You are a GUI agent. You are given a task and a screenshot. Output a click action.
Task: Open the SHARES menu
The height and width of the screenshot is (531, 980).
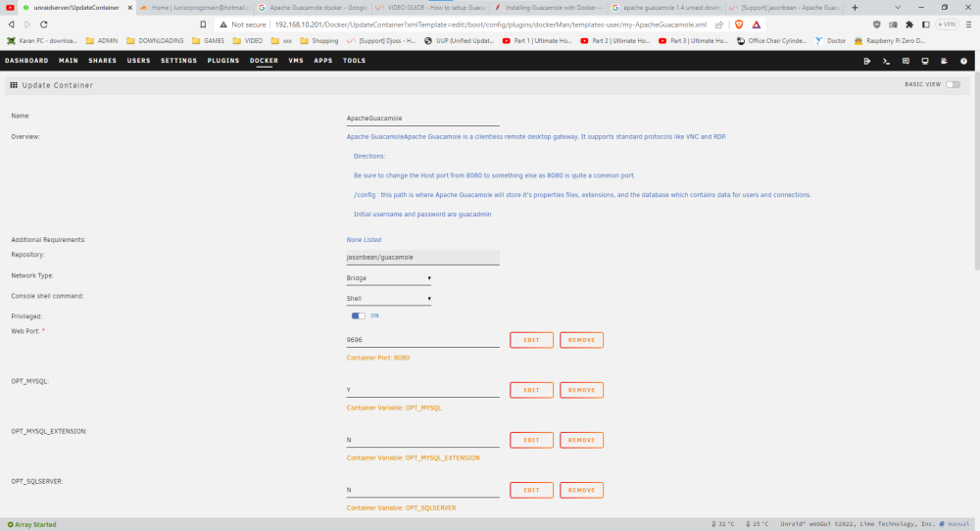[x=103, y=61]
